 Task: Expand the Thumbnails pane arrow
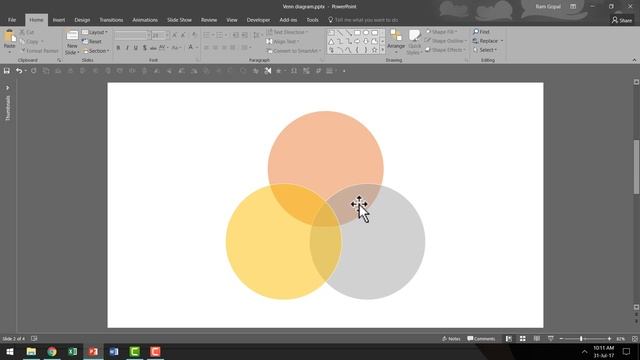click(7, 87)
